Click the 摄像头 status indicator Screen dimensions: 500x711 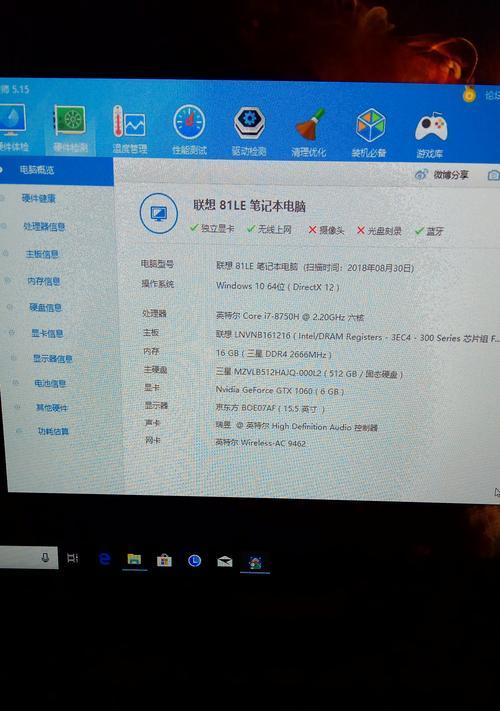tap(326, 230)
